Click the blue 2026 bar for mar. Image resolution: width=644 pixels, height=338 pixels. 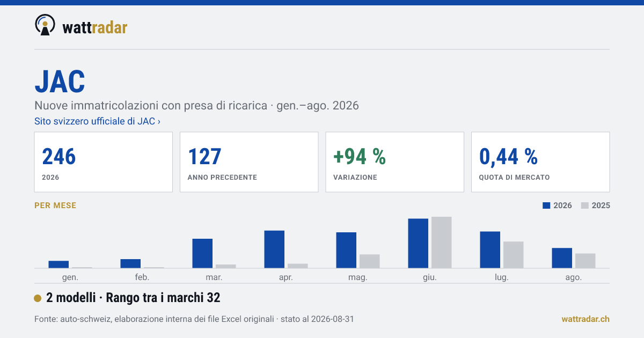click(202, 253)
